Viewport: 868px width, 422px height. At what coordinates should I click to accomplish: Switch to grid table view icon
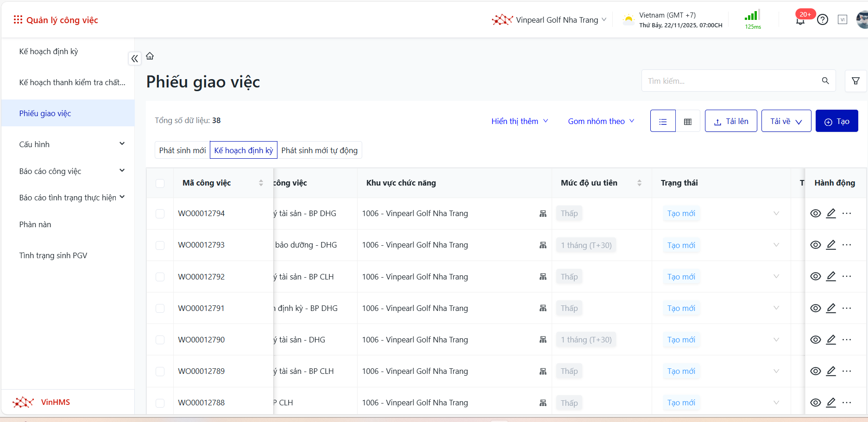(687, 121)
